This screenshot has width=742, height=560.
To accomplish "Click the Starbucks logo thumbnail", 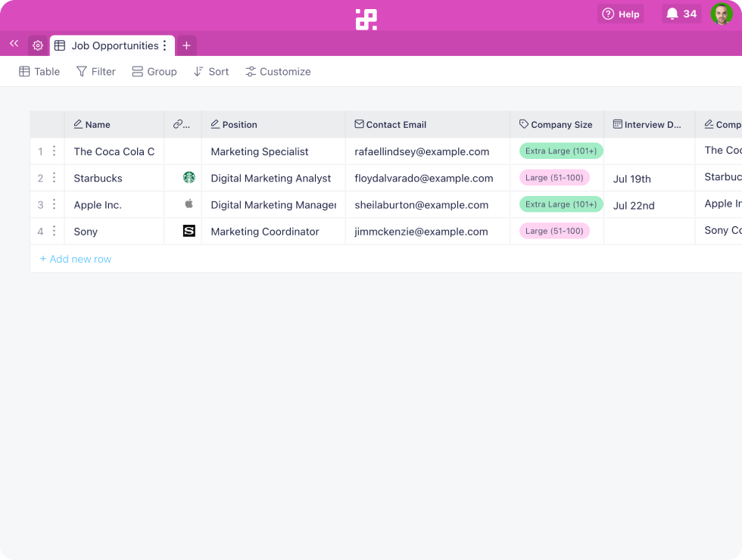I will 189,177.
